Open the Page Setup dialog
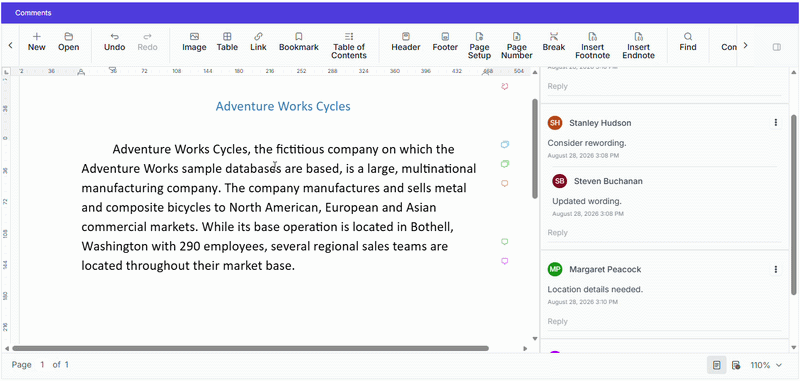This screenshot has height=381, width=800. tap(479, 45)
